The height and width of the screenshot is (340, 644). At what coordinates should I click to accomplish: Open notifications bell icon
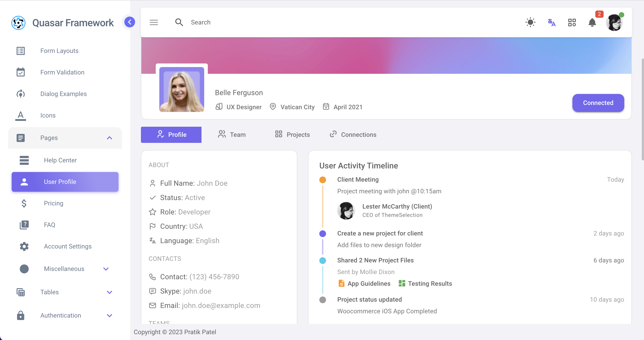point(592,22)
